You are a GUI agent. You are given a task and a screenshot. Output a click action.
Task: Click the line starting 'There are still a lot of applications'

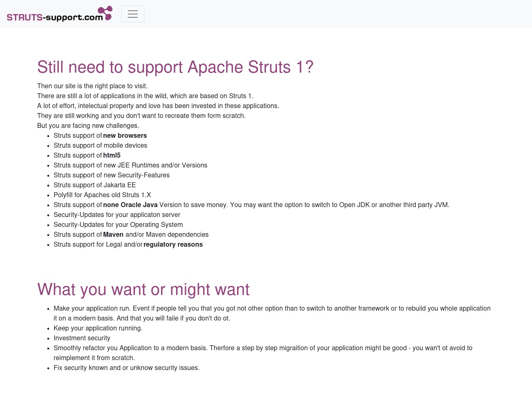pyautogui.click(x=146, y=96)
